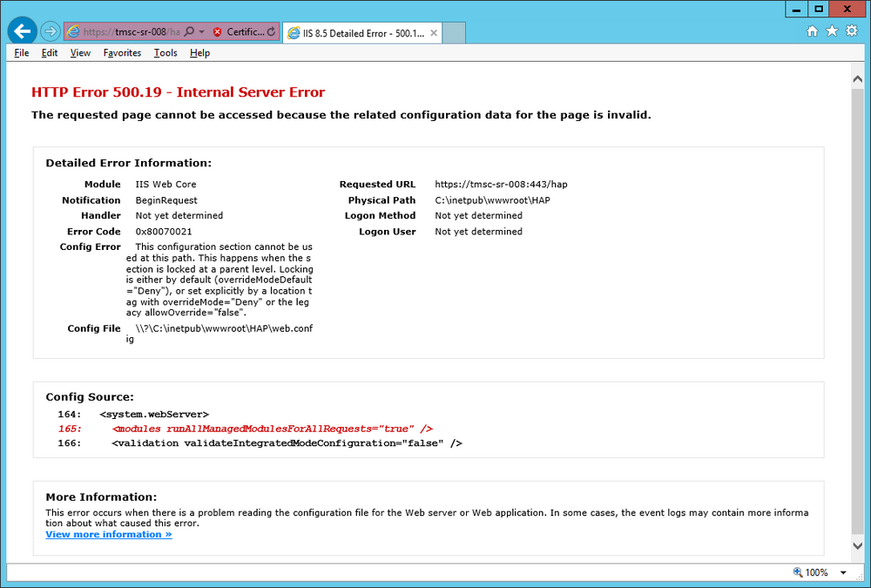Open the Home page icon
Image resolution: width=871 pixels, height=588 pixels.
tap(812, 31)
